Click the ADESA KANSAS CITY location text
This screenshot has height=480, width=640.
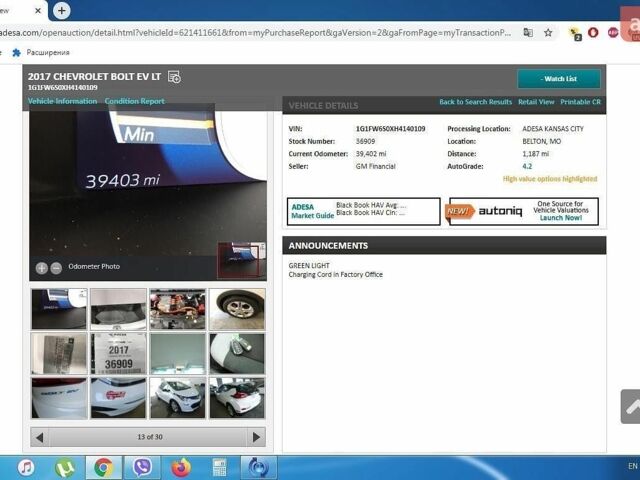(553, 129)
